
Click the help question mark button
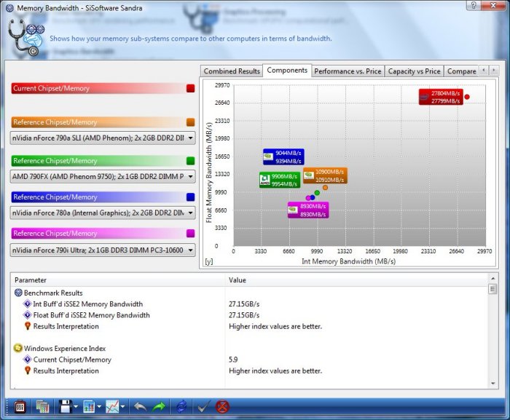[474, 5]
